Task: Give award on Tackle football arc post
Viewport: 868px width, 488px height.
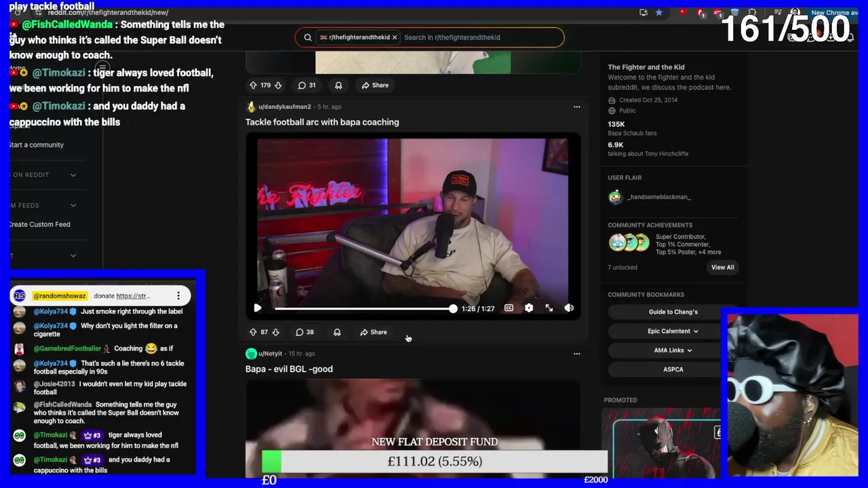Action: click(x=337, y=332)
